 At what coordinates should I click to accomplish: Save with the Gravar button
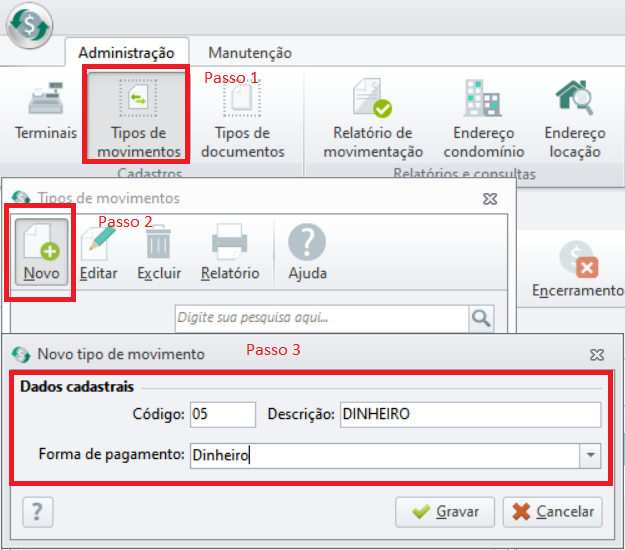[445, 512]
